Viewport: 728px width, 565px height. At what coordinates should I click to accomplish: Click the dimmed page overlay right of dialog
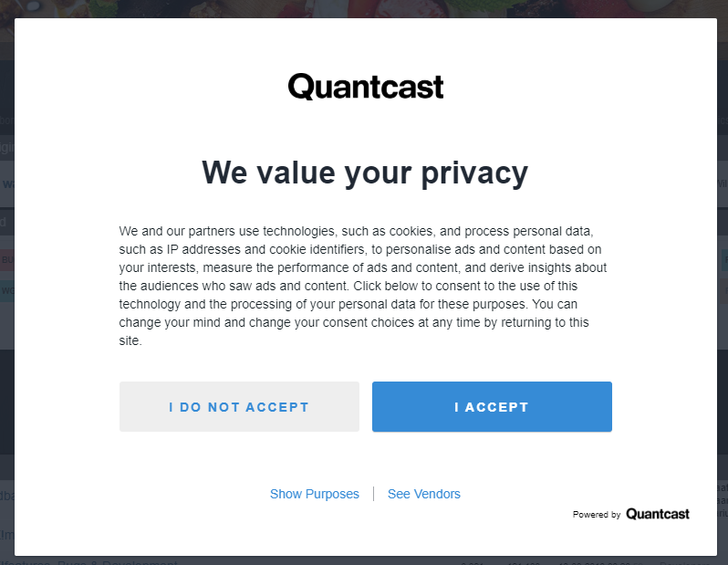click(x=723, y=278)
